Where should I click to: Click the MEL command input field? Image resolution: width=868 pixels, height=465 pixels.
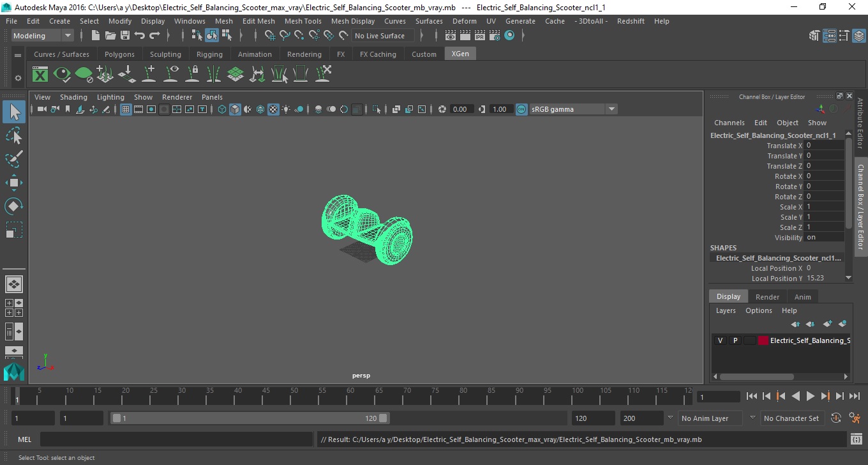click(x=176, y=439)
